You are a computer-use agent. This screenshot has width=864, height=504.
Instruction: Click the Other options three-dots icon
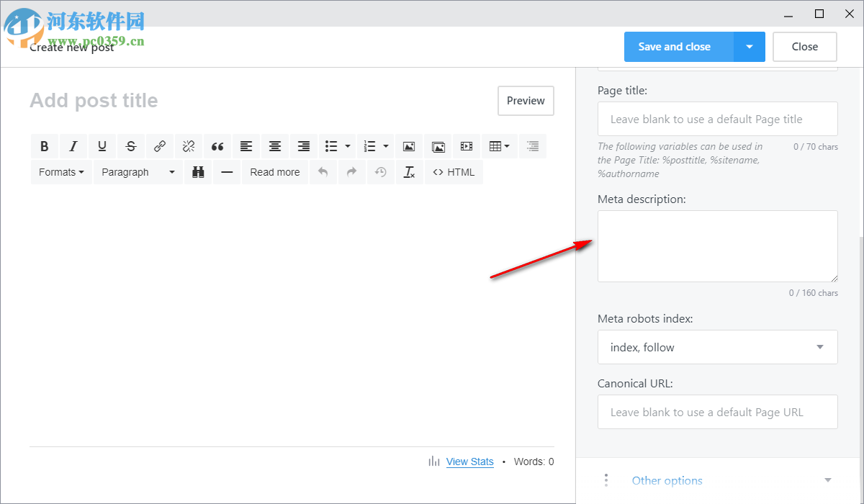tap(606, 480)
